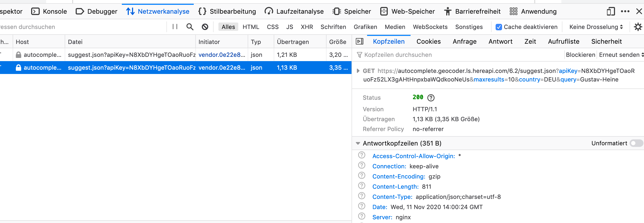This screenshot has width=644, height=223.
Task: Click the request blocking icon
Action: [205, 27]
